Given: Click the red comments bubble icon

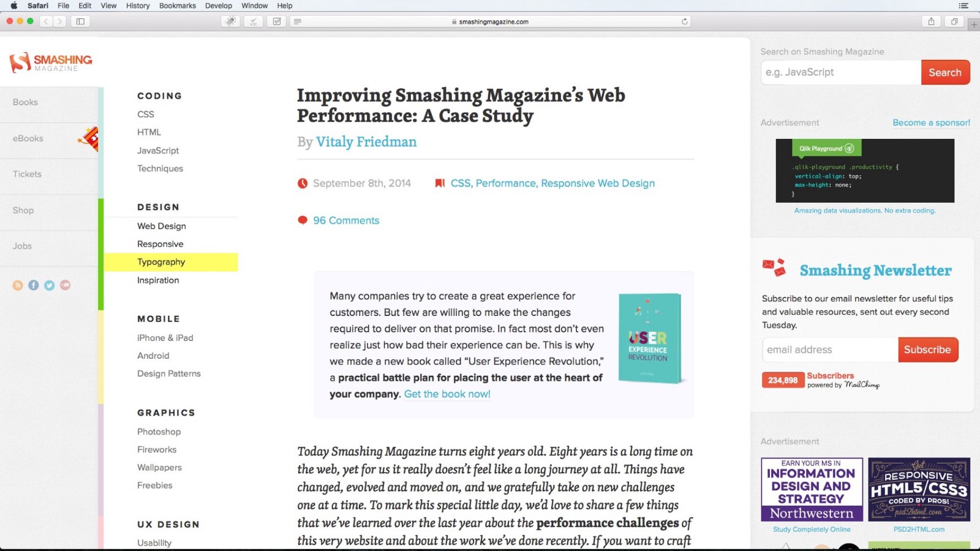Looking at the screenshot, I should point(303,220).
